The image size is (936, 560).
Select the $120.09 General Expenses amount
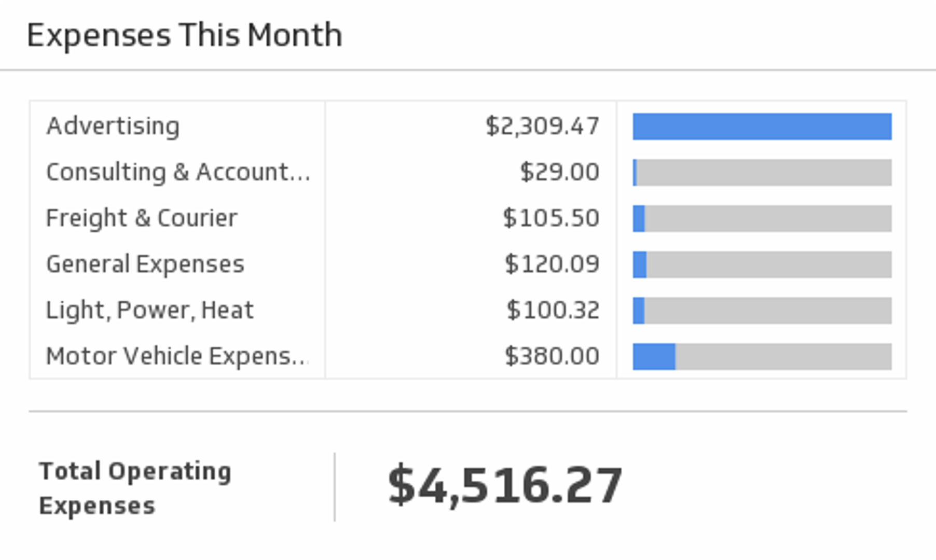coord(552,264)
